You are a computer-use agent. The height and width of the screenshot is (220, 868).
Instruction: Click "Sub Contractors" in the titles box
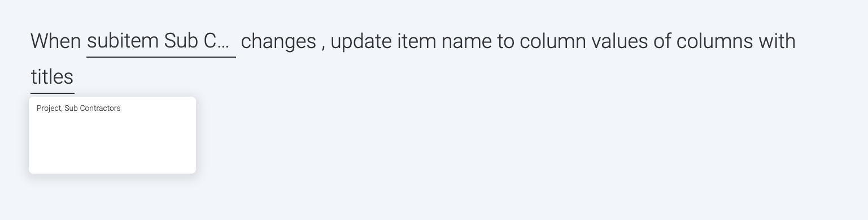click(x=93, y=108)
